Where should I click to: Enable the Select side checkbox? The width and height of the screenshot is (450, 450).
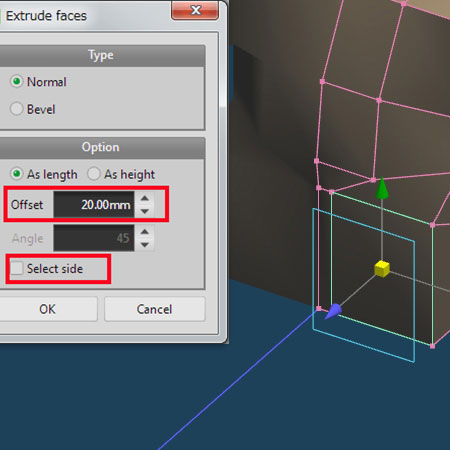pyautogui.click(x=17, y=268)
